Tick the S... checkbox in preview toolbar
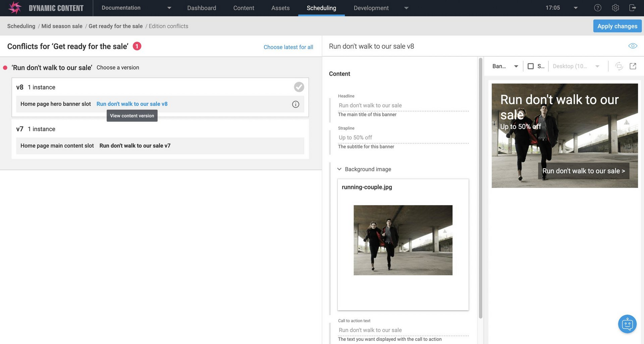Screen dimensions: 644x344 click(530, 66)
